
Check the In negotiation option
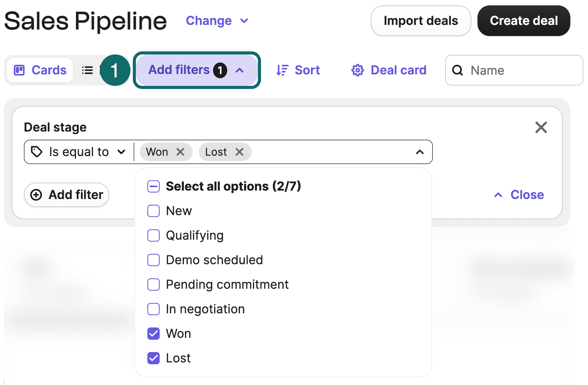(x=154, y=309)
